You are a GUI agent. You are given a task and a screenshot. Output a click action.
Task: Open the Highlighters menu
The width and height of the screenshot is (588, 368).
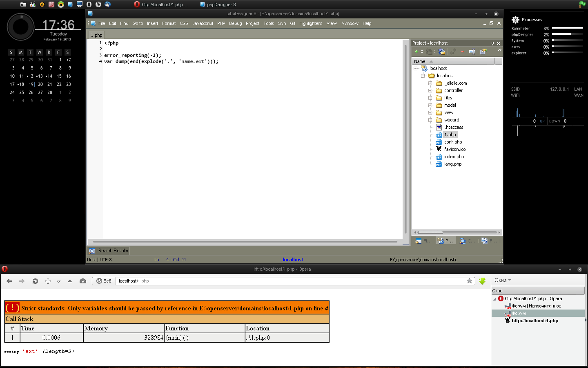pos(310,23)
